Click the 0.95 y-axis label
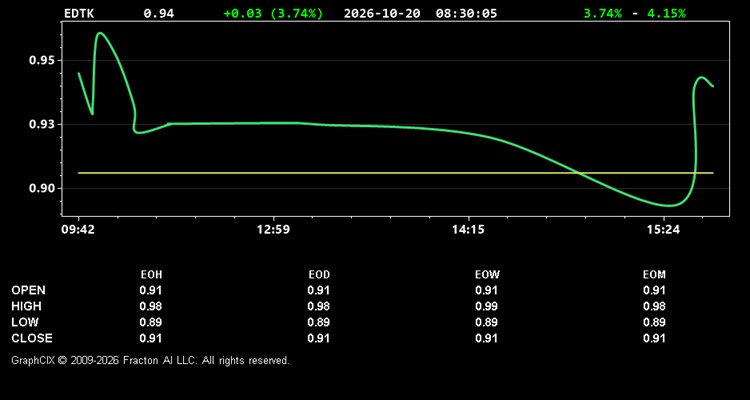This screenshot has width=750, height=400. coord(42,60)
